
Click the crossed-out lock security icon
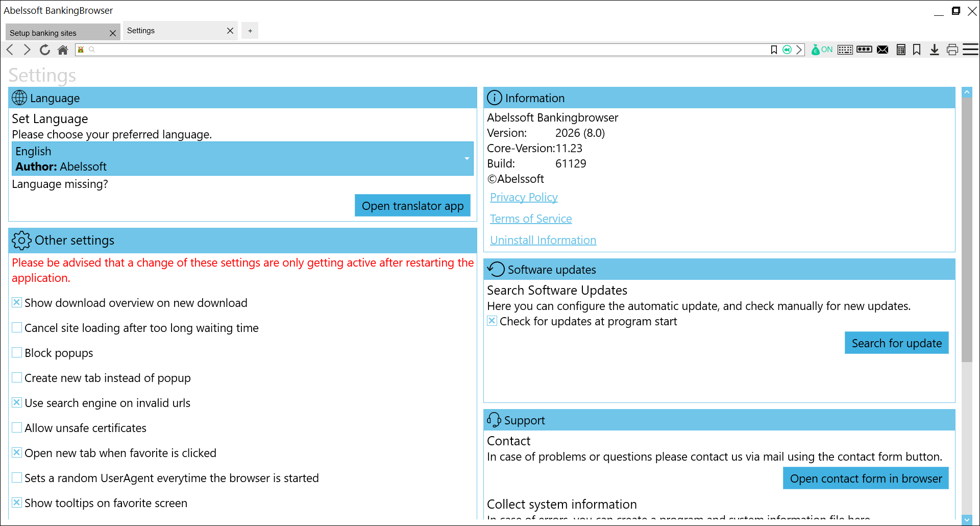coord(81,50)
